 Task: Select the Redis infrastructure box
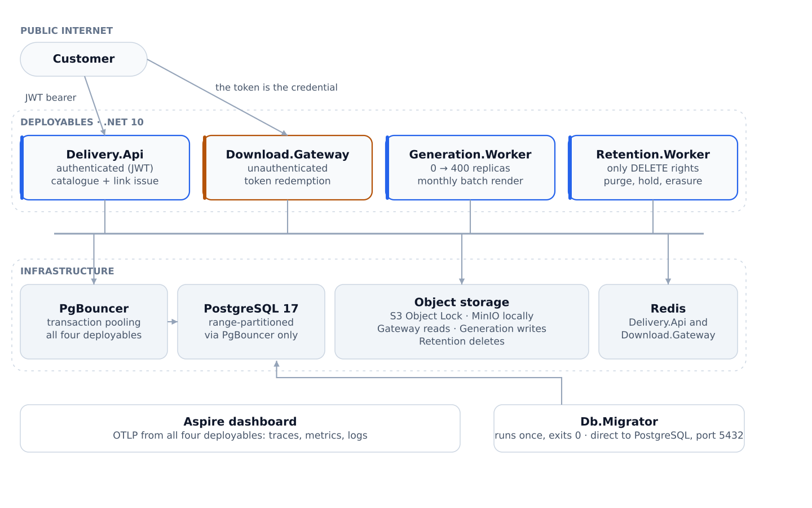tap(668, 322)
